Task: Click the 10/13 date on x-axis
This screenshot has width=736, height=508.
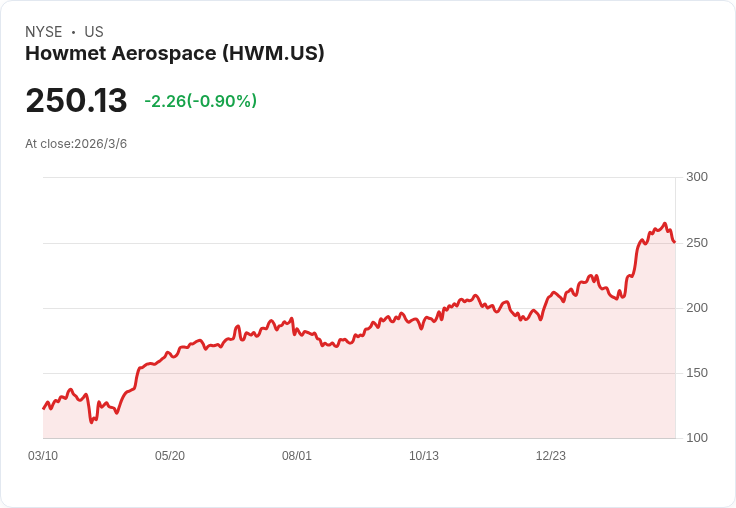Action: pyautogui.click(x=424, y=456)
